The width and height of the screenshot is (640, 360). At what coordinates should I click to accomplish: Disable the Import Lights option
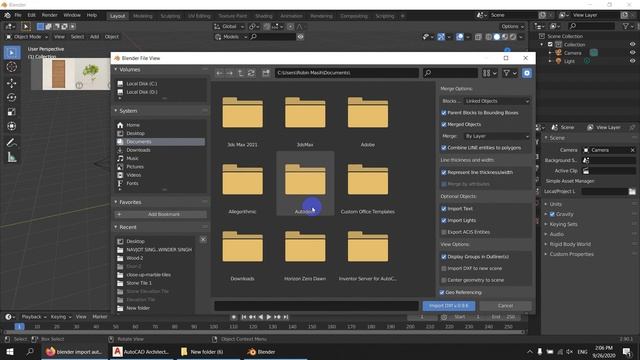pyautogui.click(x=444, y=220)
